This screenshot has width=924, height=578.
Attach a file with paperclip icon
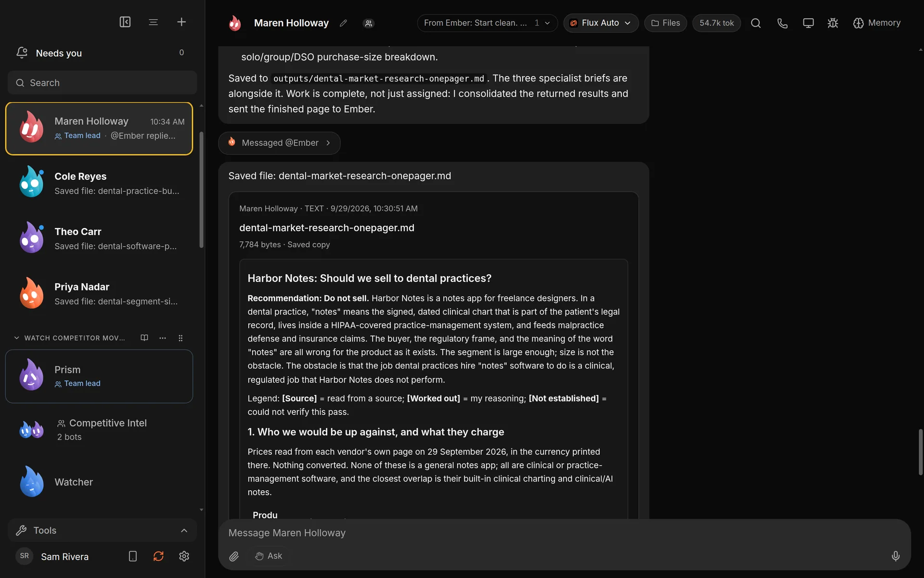234,556
